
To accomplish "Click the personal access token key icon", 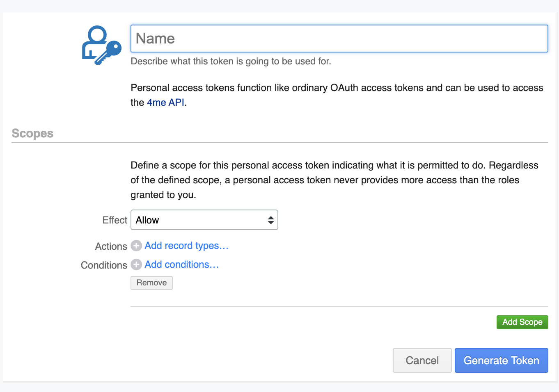I will point(101,45).
